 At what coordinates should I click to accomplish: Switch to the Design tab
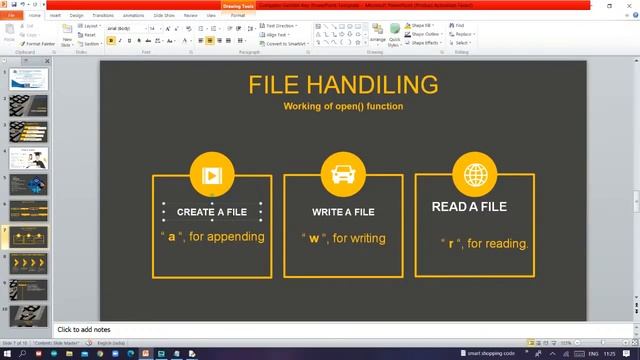76,16
